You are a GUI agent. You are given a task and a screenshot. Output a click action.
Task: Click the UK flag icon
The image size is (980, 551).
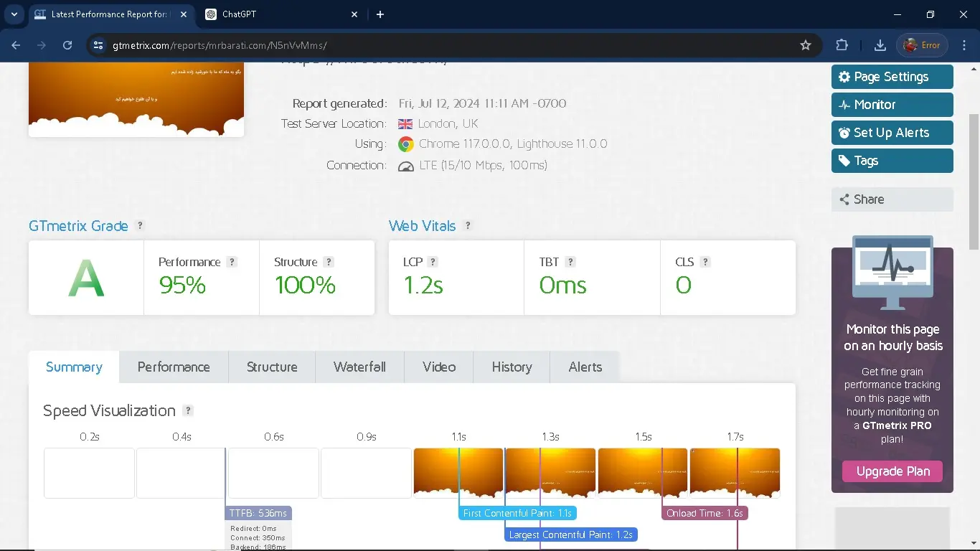pyautogui.click(x=405, y=124)
